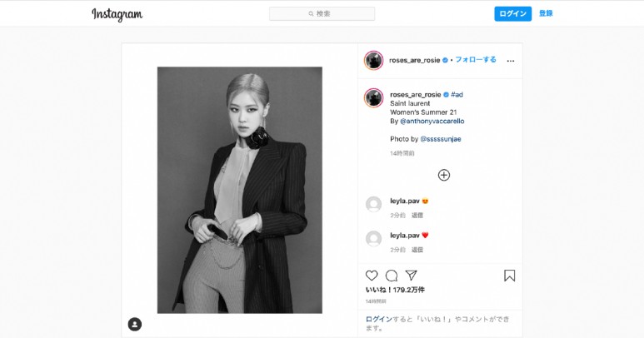This screenshot has width=644, height=338.
Task: Open roses_are_rosie header profile picture
Action: point(374,60)
